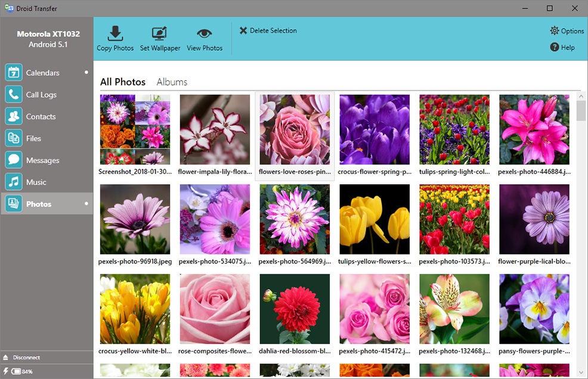Image resolution: width=588 pixels, height=379 pixels.
Task: Click the Copy Photos download icon
Action: (x=115, y=33)
